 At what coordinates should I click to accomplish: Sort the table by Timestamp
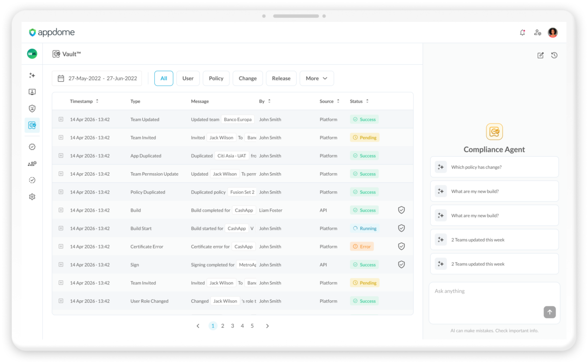coord(84,101)
